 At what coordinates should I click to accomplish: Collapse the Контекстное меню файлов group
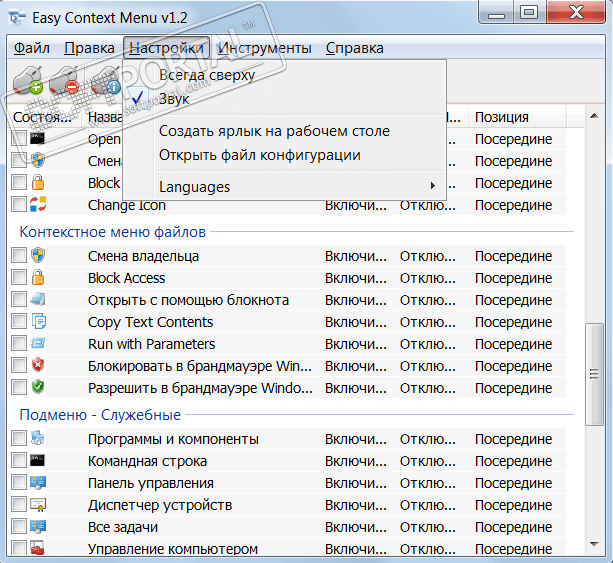(112, 232)
